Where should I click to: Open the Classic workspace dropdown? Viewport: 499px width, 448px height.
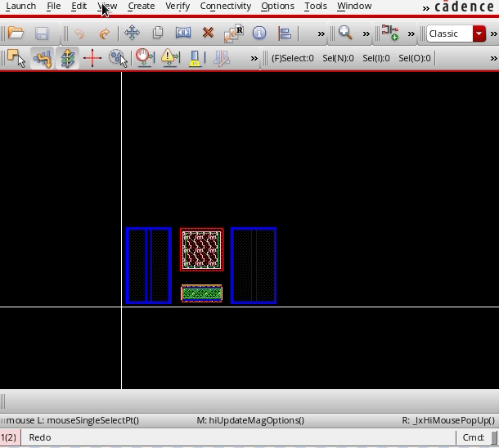pyautogui.click(x=479, y=34)
